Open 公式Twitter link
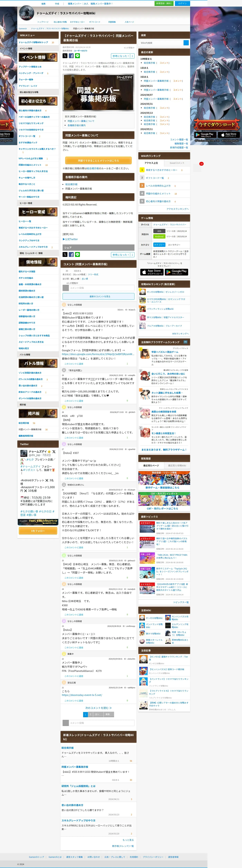Screen dimensions: 242x868 tap(70, 239)
